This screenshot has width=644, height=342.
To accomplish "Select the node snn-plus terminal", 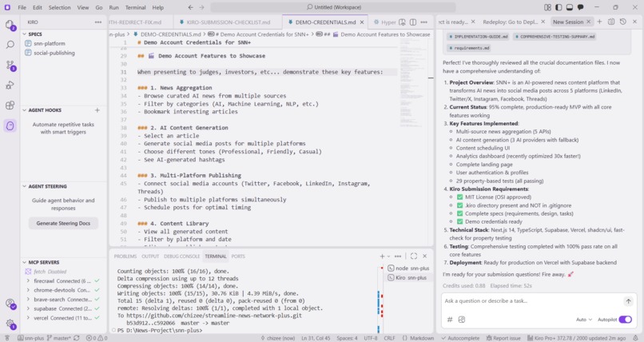I will tap(408, 268).
